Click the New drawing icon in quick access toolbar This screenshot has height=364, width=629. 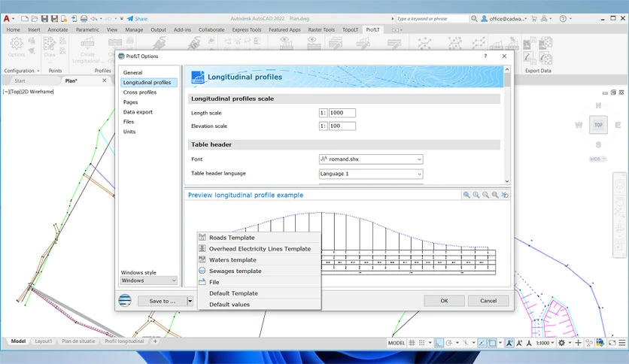(25, 19)
